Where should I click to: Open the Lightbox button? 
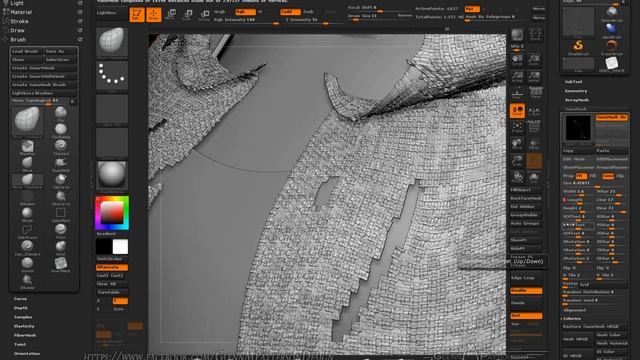coord(111,13)
